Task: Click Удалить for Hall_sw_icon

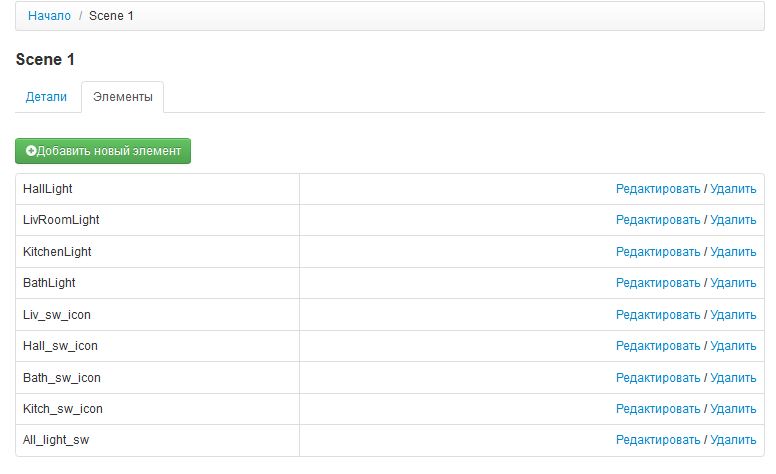Action: point(733,346)
